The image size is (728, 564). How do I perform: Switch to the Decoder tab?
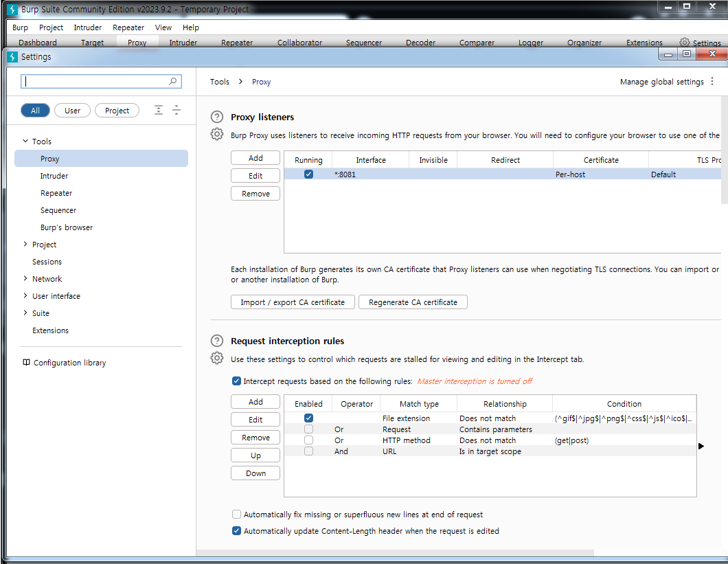[420, 43]
